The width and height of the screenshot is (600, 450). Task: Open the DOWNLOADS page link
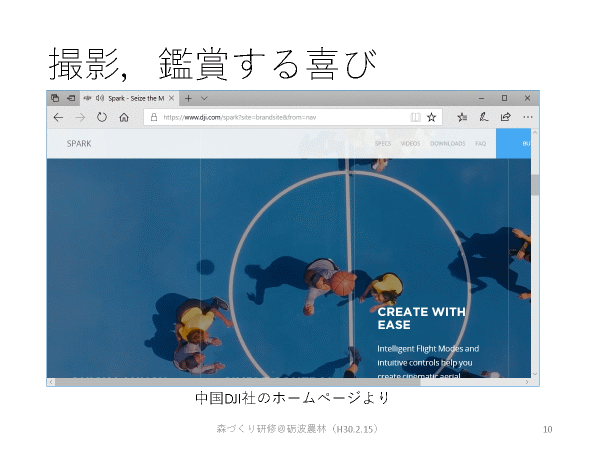coord(448,143)
